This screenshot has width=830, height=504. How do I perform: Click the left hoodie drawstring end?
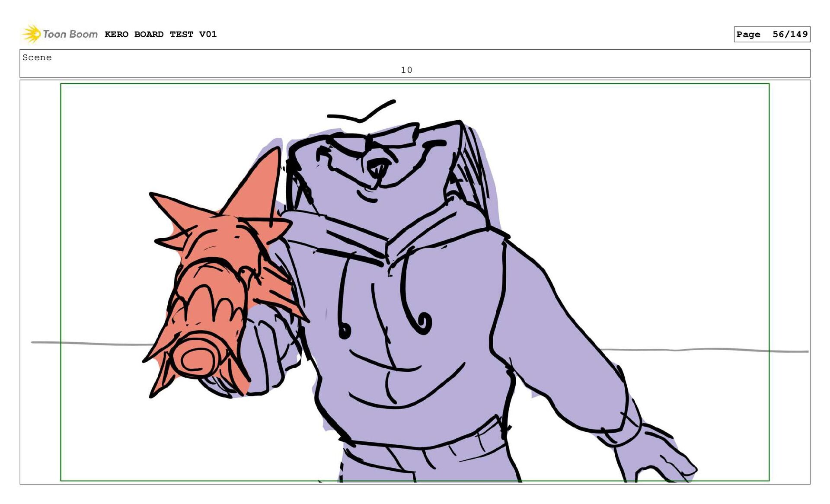pyautogui.click(x=345, y=331)
